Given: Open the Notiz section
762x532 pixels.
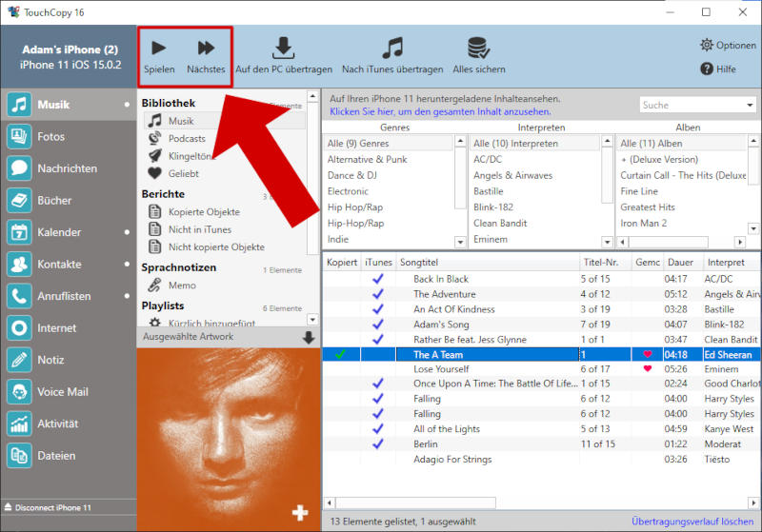Looking at the screenshot, I should tap(69, 360).
